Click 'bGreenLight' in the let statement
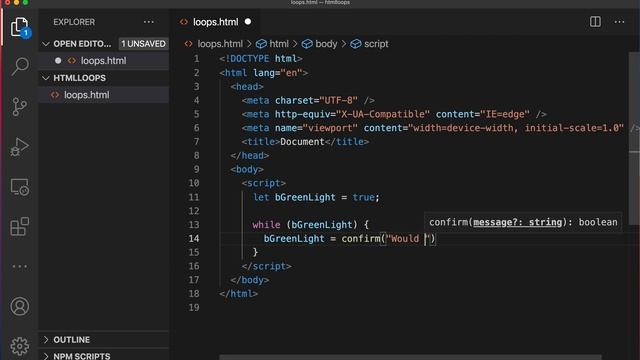This screenshot has height=360, width=640. pos(305,197)
